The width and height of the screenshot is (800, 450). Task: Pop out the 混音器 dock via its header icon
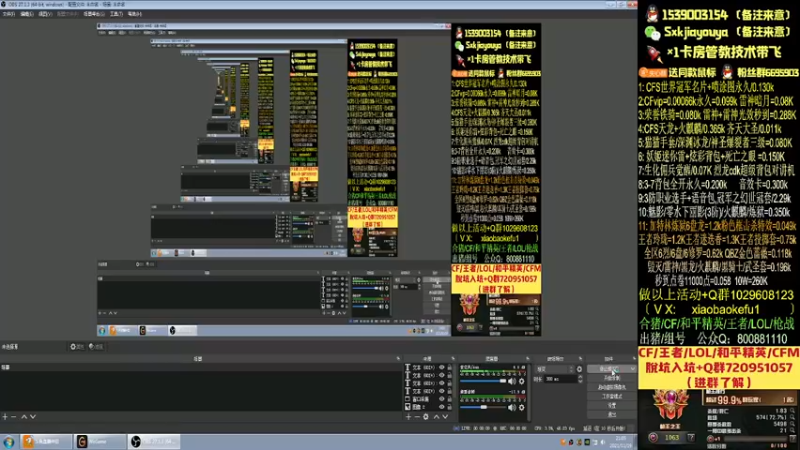click(x=528, y=359)
